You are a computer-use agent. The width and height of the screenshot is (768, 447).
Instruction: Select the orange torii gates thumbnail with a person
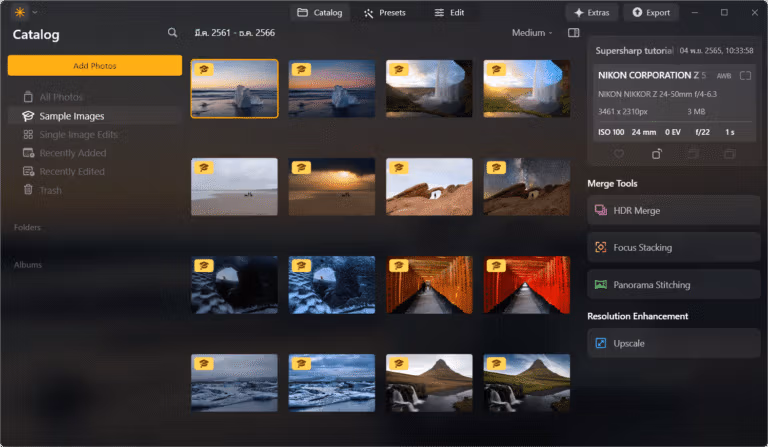pos(429,285)
